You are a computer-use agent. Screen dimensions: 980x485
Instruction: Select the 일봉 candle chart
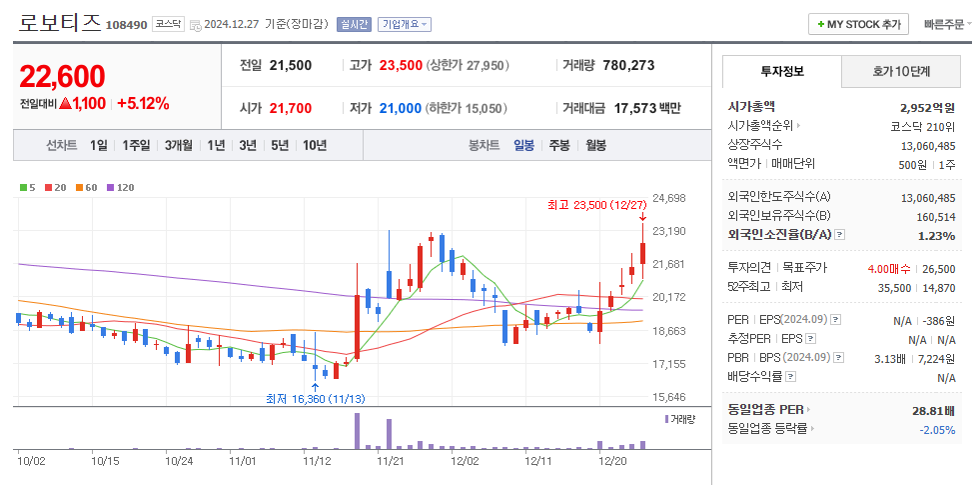coord(523,145)
